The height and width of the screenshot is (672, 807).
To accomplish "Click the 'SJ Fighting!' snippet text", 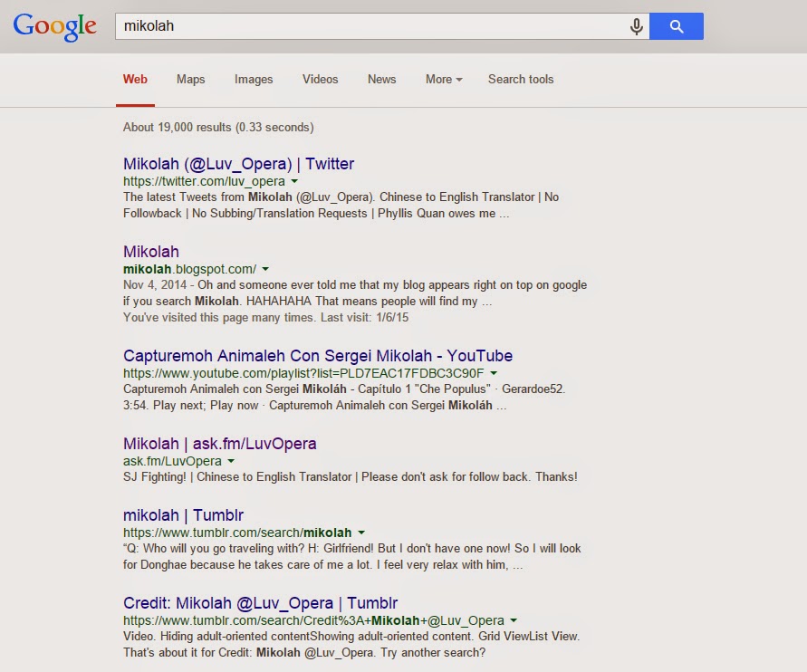I will point(350,477).
